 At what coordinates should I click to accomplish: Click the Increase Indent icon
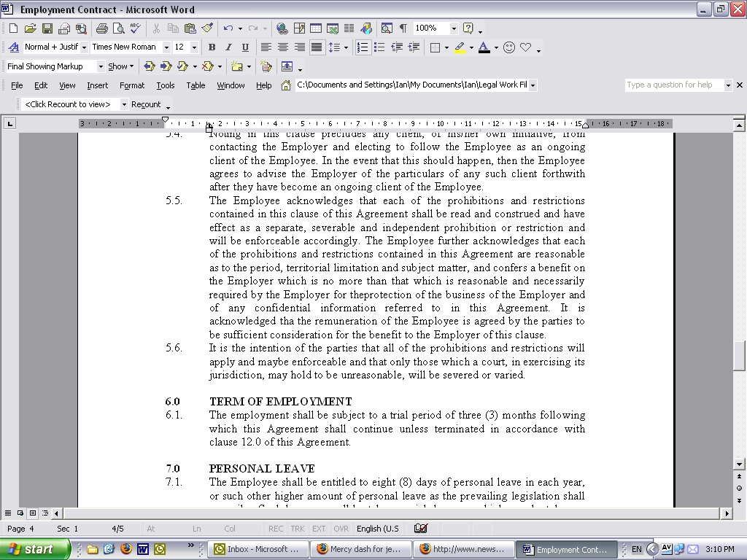[x=414, y=47]
